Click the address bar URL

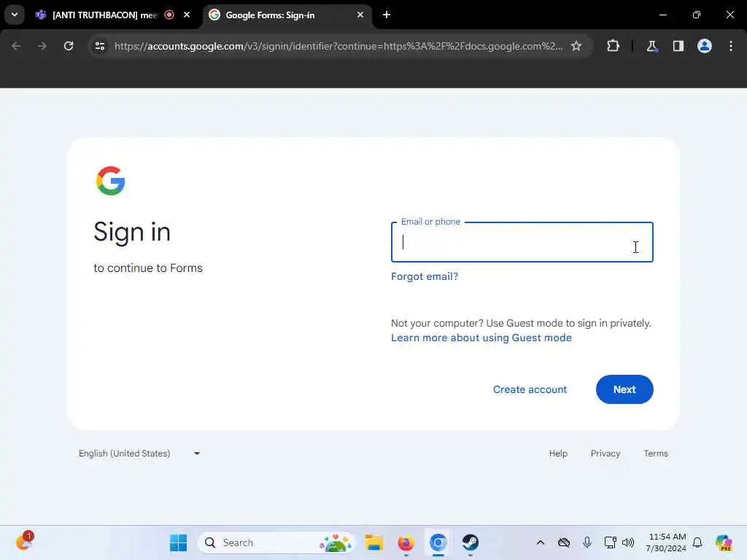338,46
